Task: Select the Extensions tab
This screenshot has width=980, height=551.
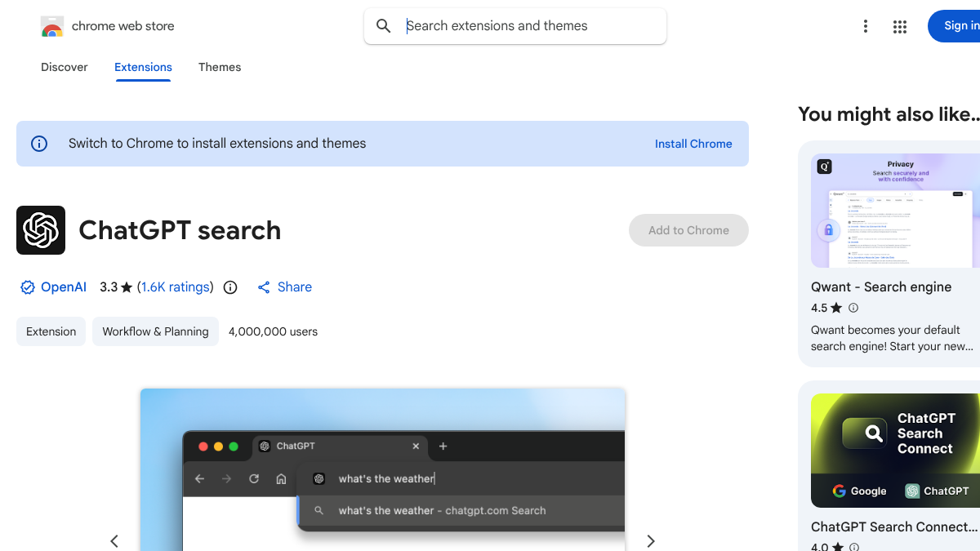Action: tap(143, 67)
